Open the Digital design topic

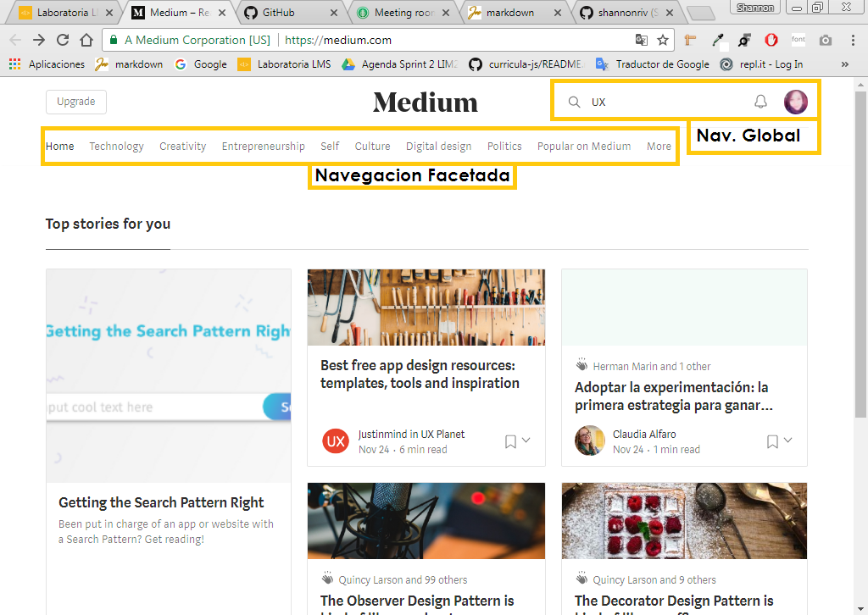click(x=438, y=146)
